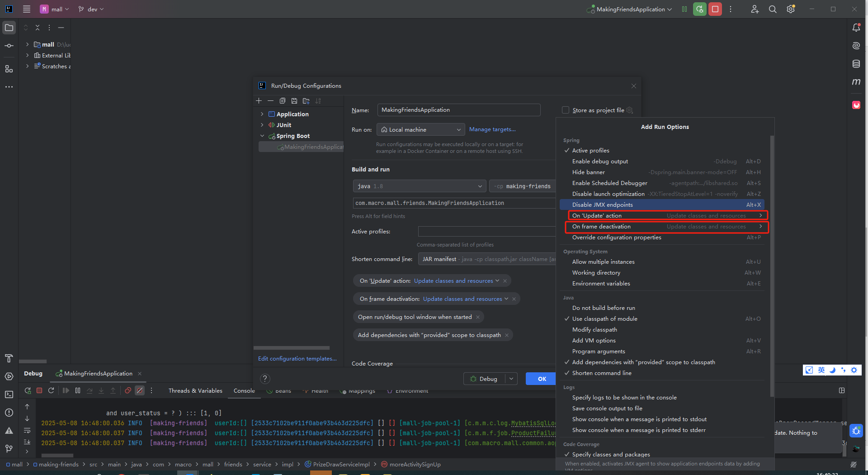Screen dimensions: 868x475
Task: Open the Notifications bell icon
Action: [856, 28]
